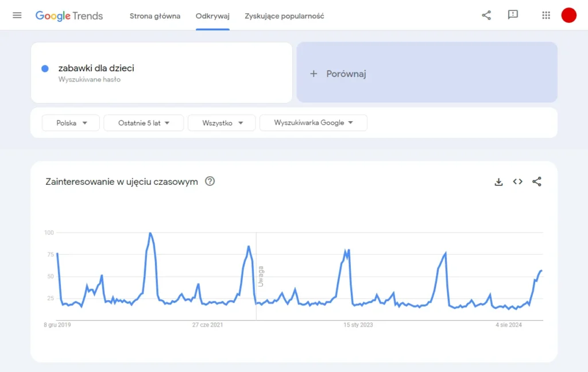Click the Google Trends logo
Viewport: 588px width, 372px height.
[x=69, y=15]
